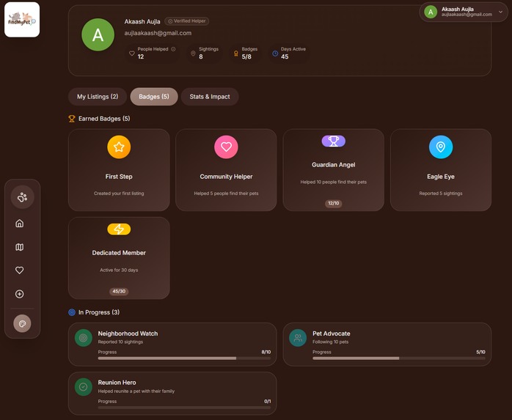Go to Home via sidebar house icon
The image size is (512, 420).
20,224
